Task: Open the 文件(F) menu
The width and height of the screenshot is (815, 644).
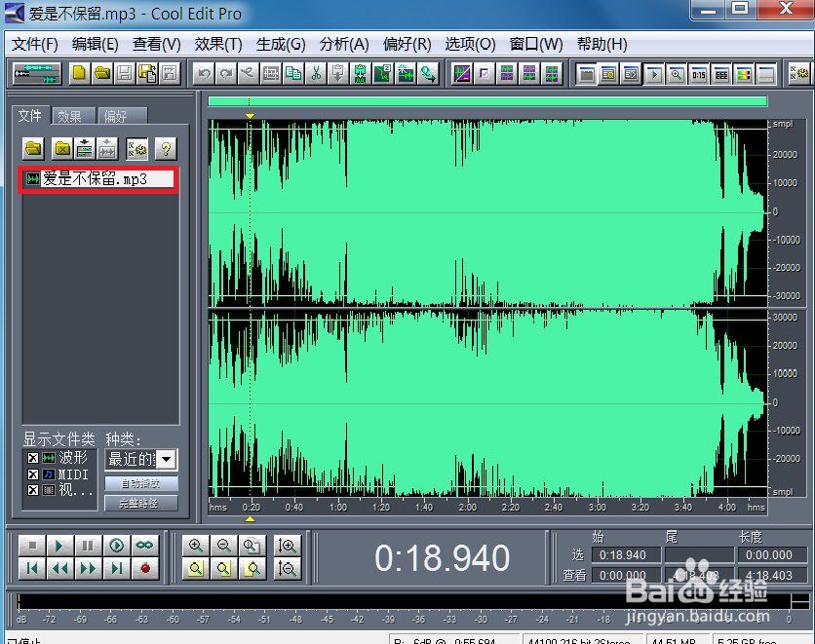Action: (35, 44)
